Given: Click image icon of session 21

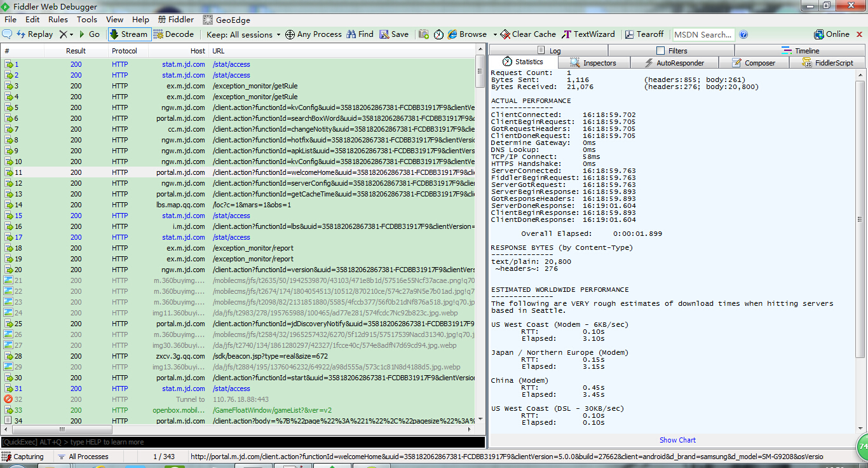Looking at the screenshot, I should coord(8,280).
